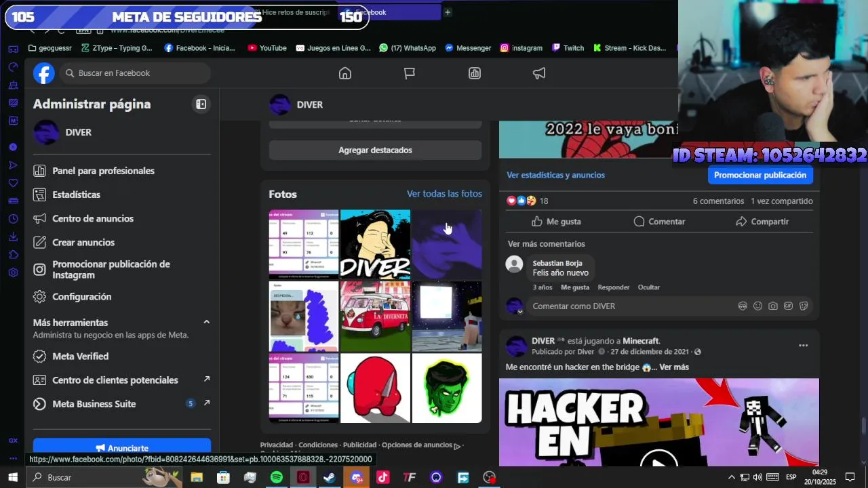Open Centro de clientes potenciales
Screen dimensions: 868x488
115,380
